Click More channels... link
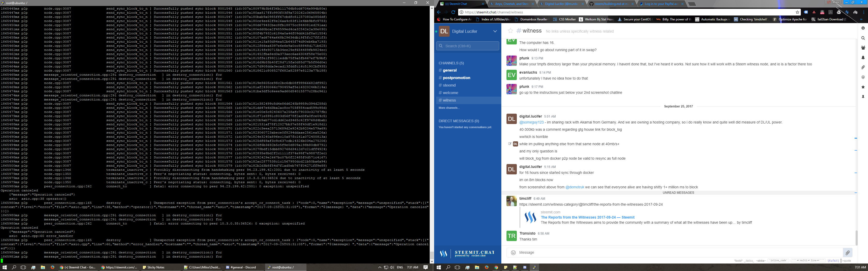Viewport: 868px width, 271px height. coord(449,108)
